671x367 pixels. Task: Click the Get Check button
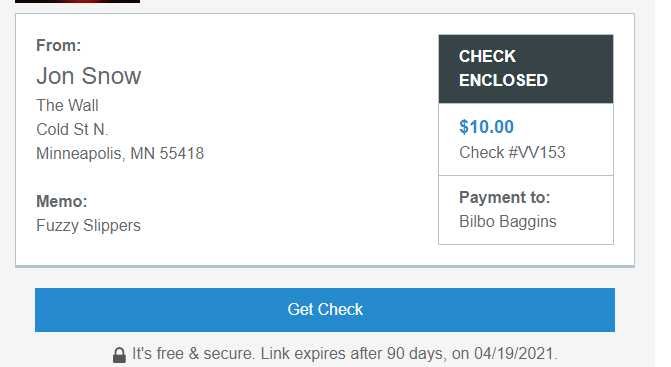(325, 310)
